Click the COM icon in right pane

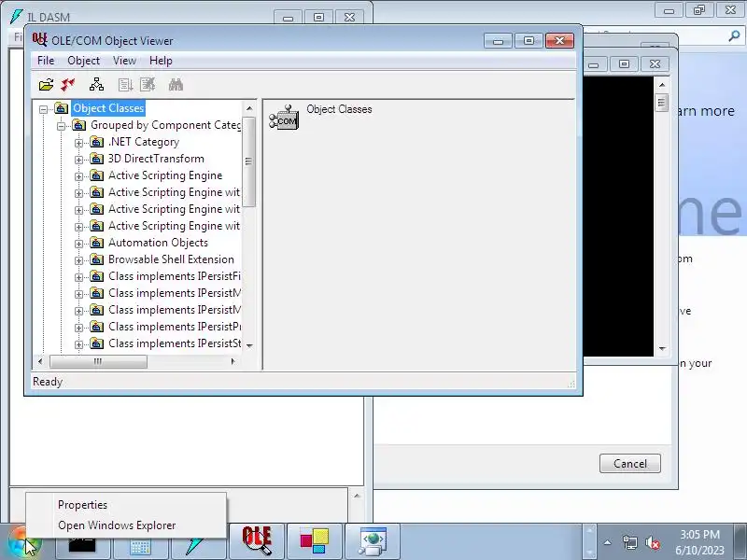click(x=284, y=118)
